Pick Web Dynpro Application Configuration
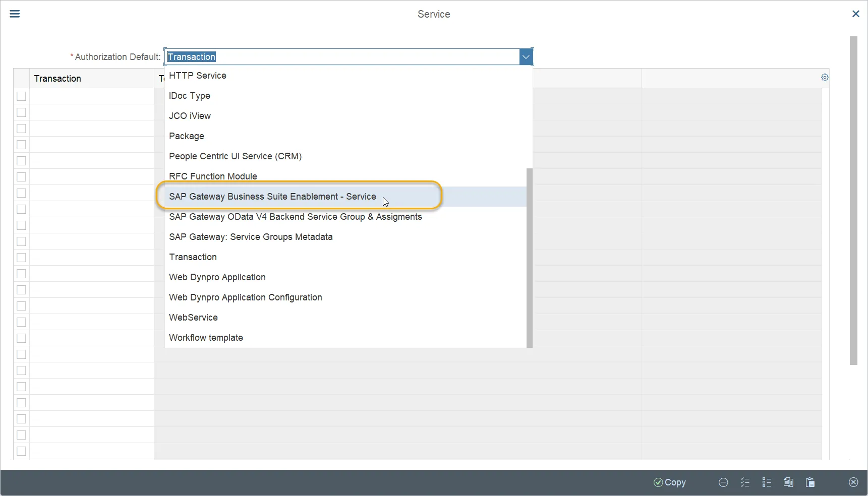The height and width of the screenshot is (496, 868). (345, 297)
